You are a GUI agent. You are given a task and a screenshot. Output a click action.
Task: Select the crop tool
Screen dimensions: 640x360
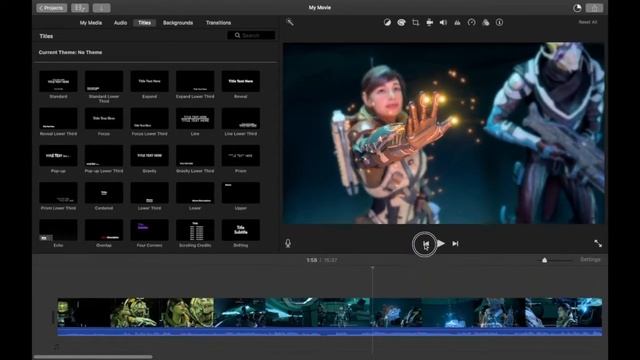[416, 22]
